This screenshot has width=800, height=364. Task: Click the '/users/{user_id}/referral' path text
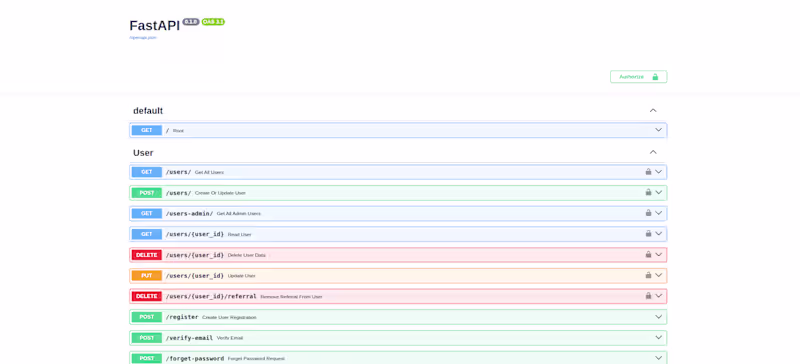tap(211, 296)
